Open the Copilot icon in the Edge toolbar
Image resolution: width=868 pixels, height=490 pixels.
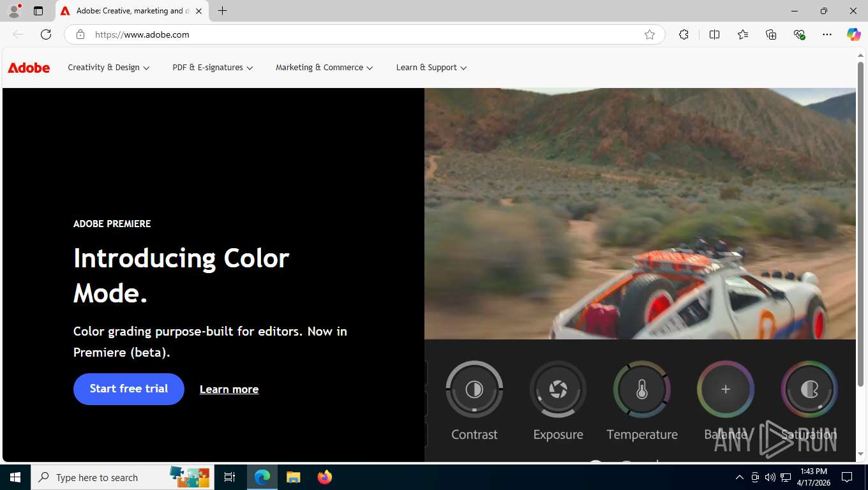pos(853,34)
